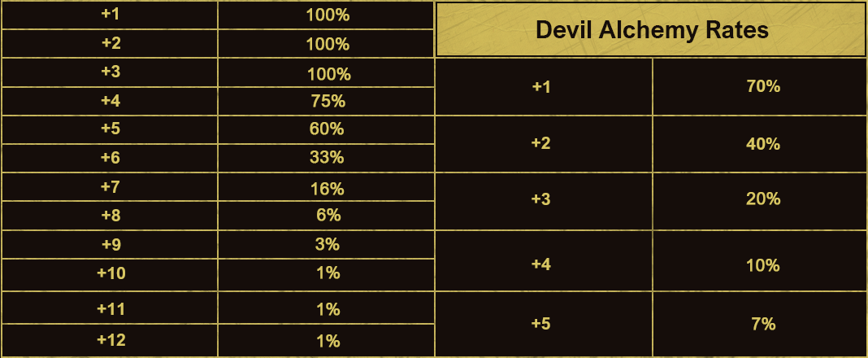Click the 3% rate for +9
Viewport: 868px width, 358px height.
point(327,244)
